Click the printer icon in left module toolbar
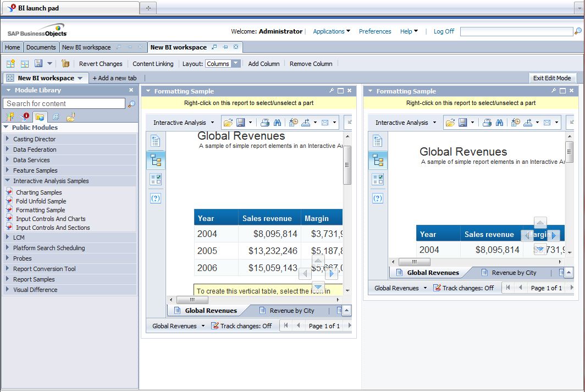The height and width of the screenshot is (392, 585). [x=265, y=123]
